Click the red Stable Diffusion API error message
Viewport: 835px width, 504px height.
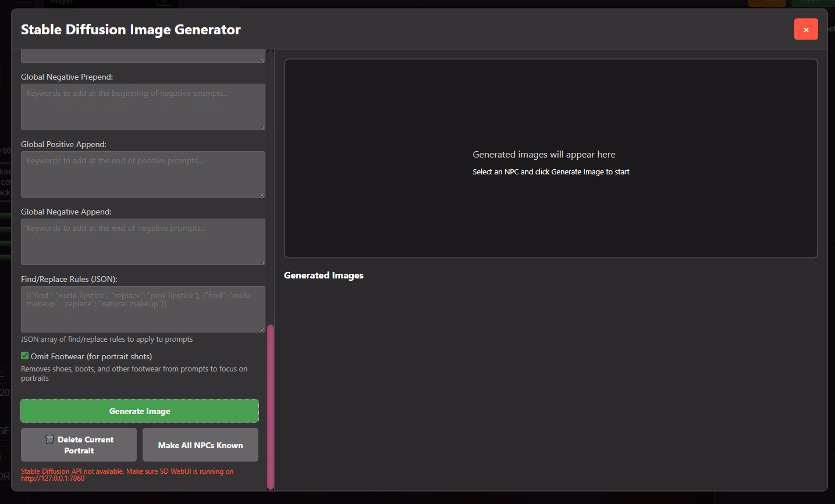tap(127, 475)
